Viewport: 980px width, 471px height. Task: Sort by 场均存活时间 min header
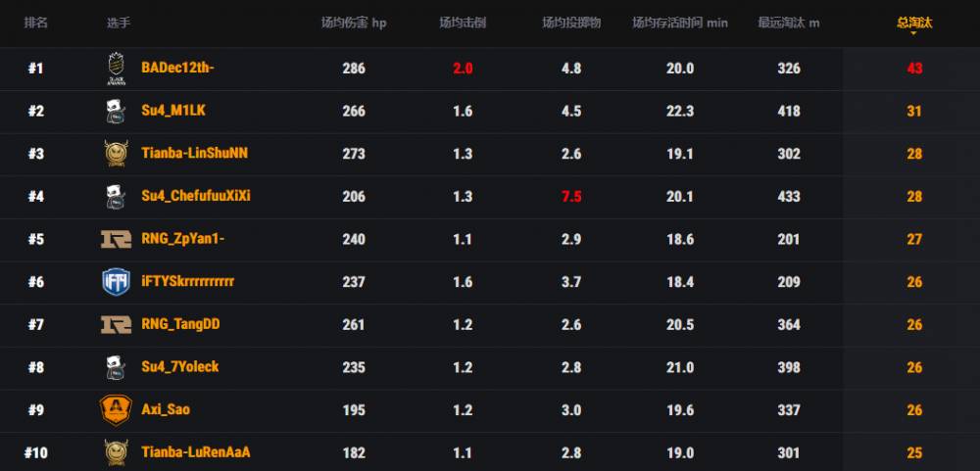tap(680, 23)
